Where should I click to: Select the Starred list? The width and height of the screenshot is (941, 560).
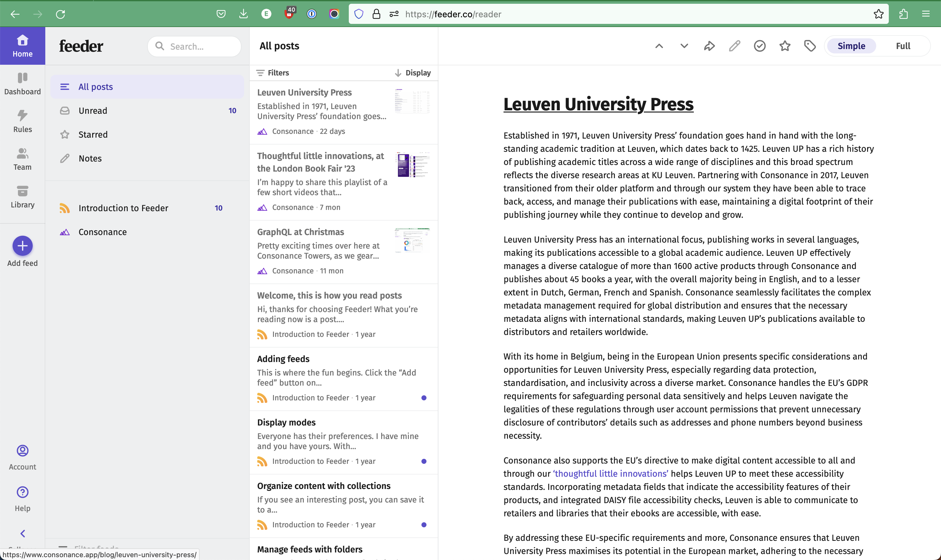tap(147, 135)
